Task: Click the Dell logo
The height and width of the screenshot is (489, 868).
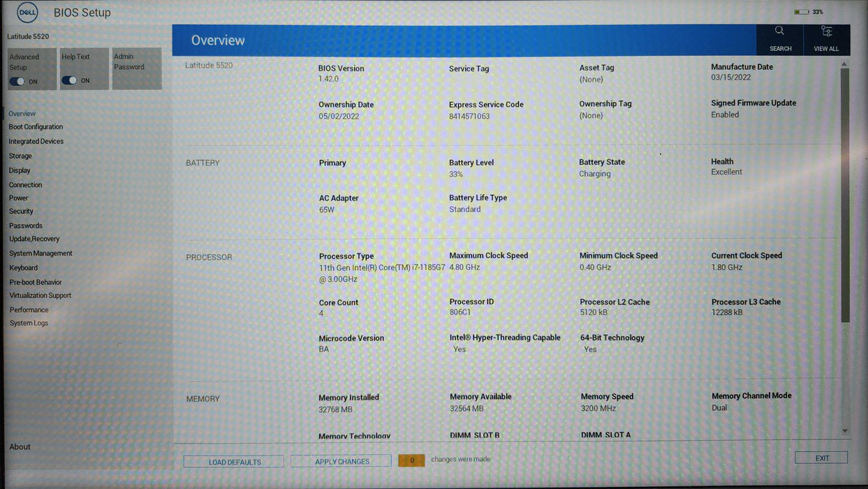Action: (x=27, y=12)
